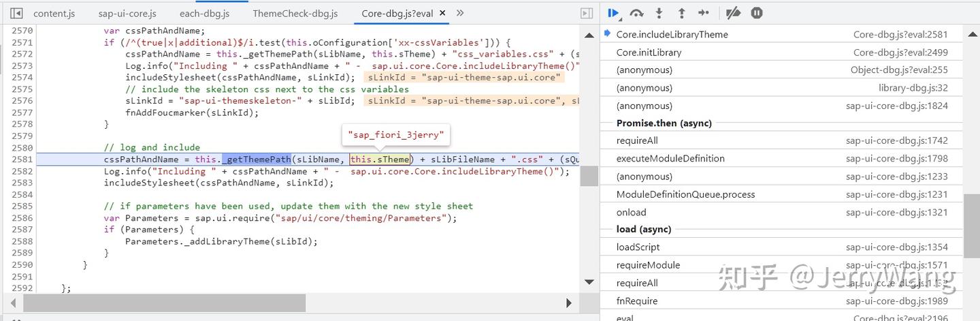
Task: Select ModuleDefinitionQueue.process call frame
Action: pyautogui.click(x=781, y=194)
